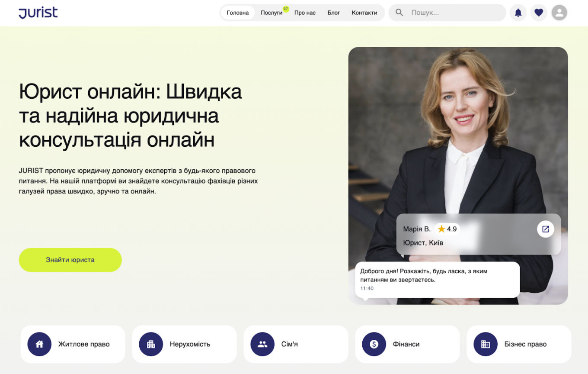Click the JURIST logo
This screenshot has height=374, width=588.
[38, 13]
